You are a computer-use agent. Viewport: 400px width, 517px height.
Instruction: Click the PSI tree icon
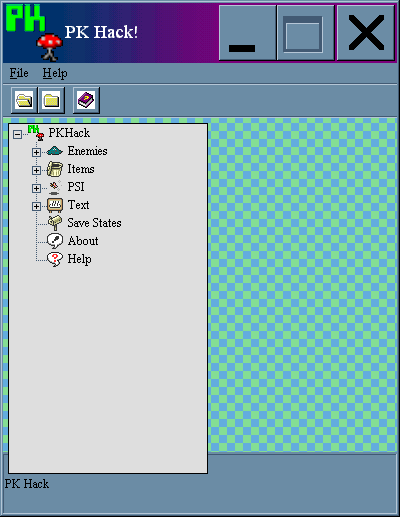(x=55, y=187)
